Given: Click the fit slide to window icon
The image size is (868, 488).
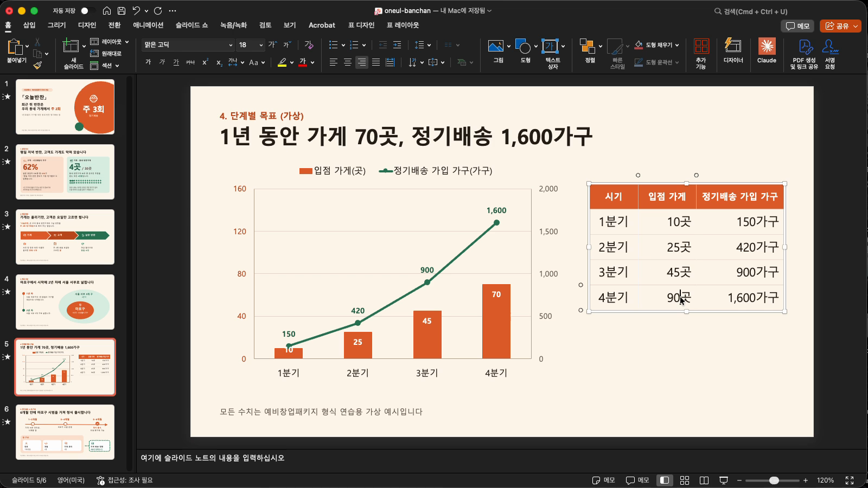Looking at the screenshot, I should 850,480.
